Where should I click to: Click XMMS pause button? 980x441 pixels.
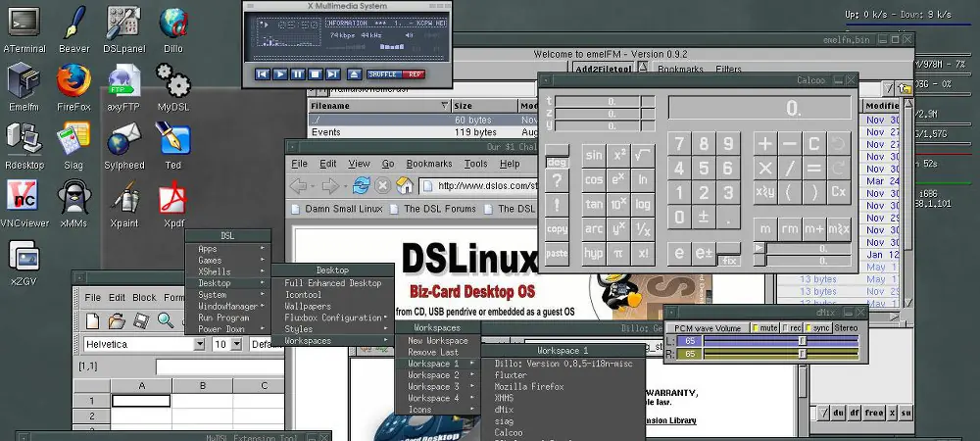pyautogui.click(x=298, y=74)
